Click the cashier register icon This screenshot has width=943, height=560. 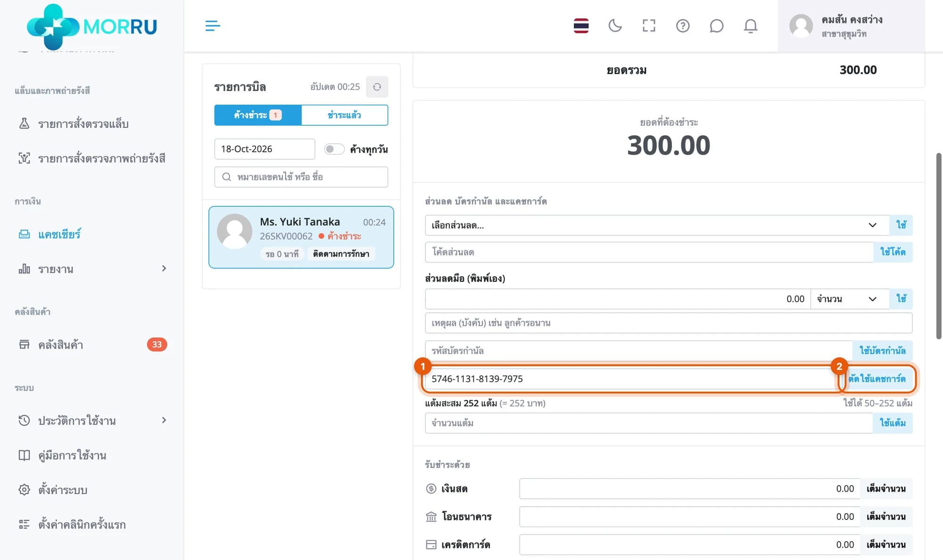(x=24, y=234)
